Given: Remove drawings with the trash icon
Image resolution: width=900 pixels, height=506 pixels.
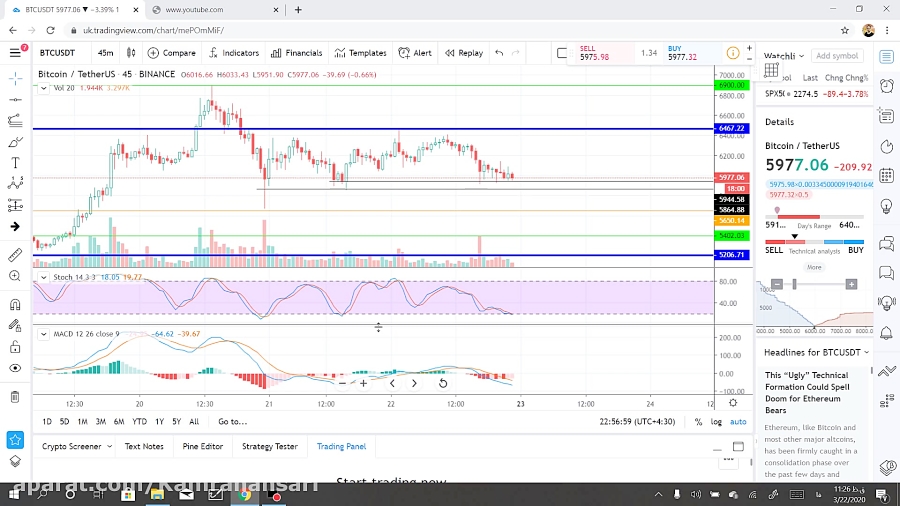Looking at the screenshot, I should click(15, 396).
